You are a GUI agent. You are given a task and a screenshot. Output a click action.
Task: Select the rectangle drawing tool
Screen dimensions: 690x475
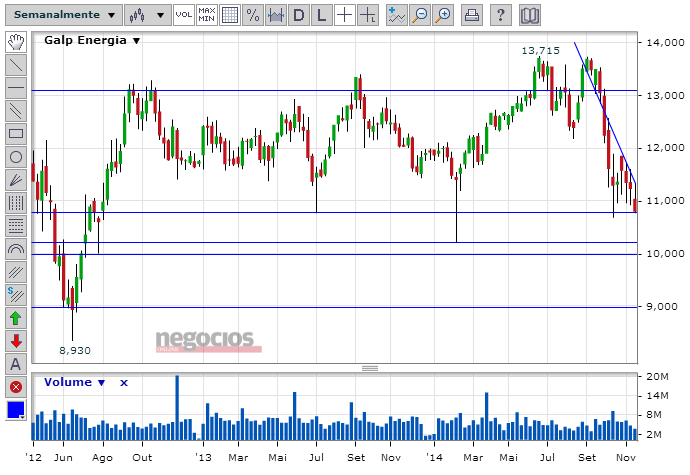(16, 134)
